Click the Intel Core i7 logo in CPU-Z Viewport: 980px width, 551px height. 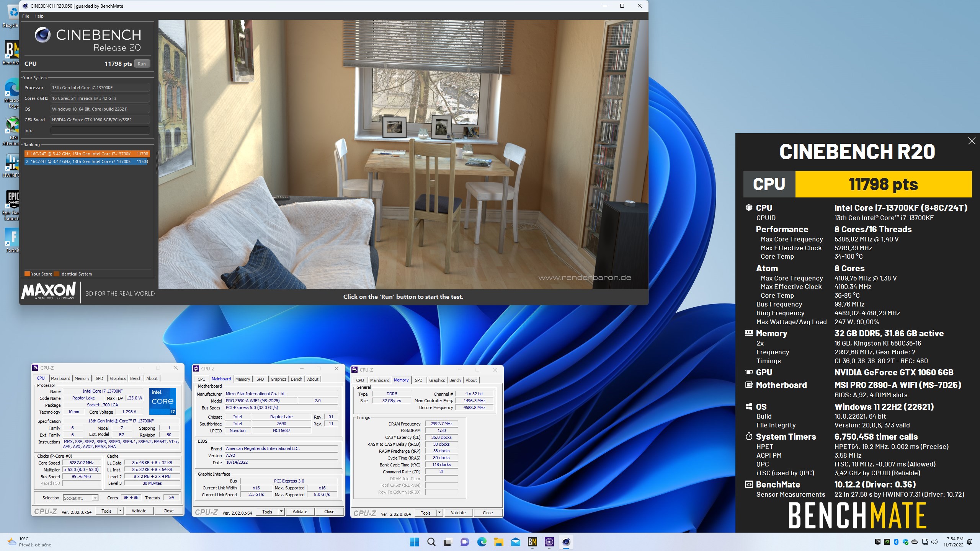pyautogui.click(x=163, y=401)
